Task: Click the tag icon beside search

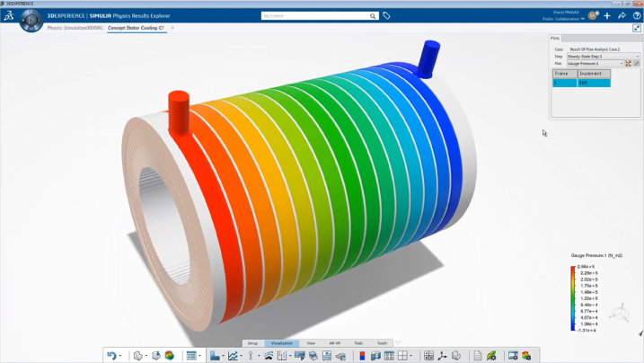Action: 386,16
